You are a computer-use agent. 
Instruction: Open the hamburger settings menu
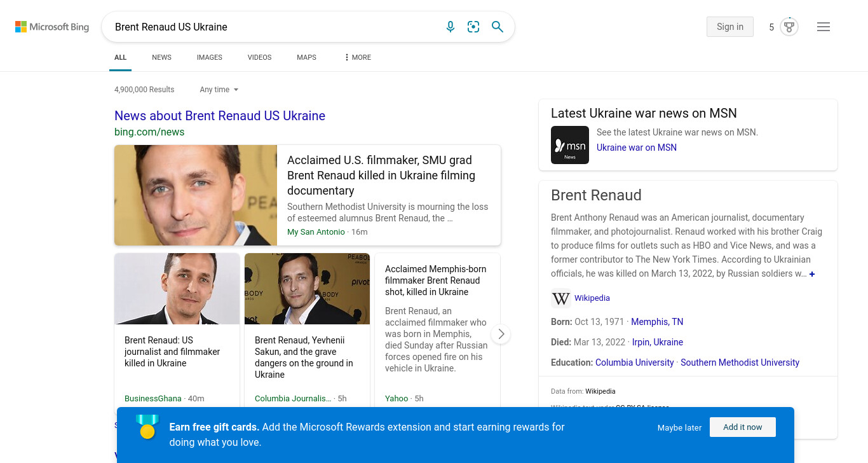[x=824, y=27]
